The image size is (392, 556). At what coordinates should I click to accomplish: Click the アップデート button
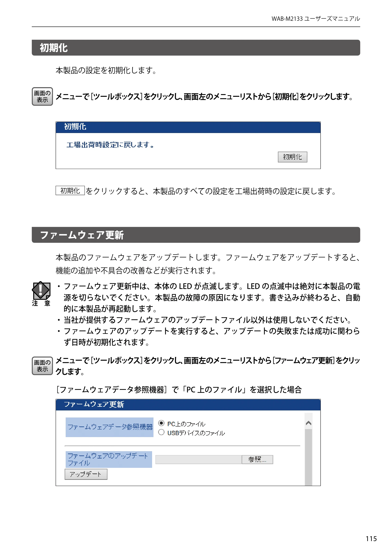tap(86, 474)
